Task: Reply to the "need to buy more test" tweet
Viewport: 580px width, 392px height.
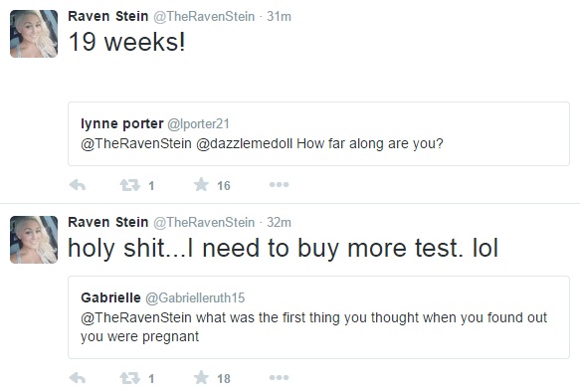Action: (78, 378)
